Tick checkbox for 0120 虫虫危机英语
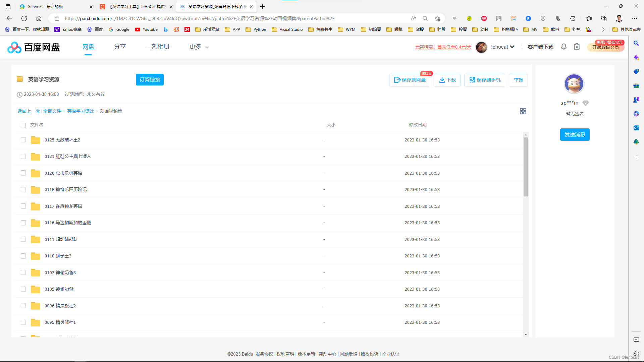This screenshot has width=644, height=362. (x=23, y=173)
